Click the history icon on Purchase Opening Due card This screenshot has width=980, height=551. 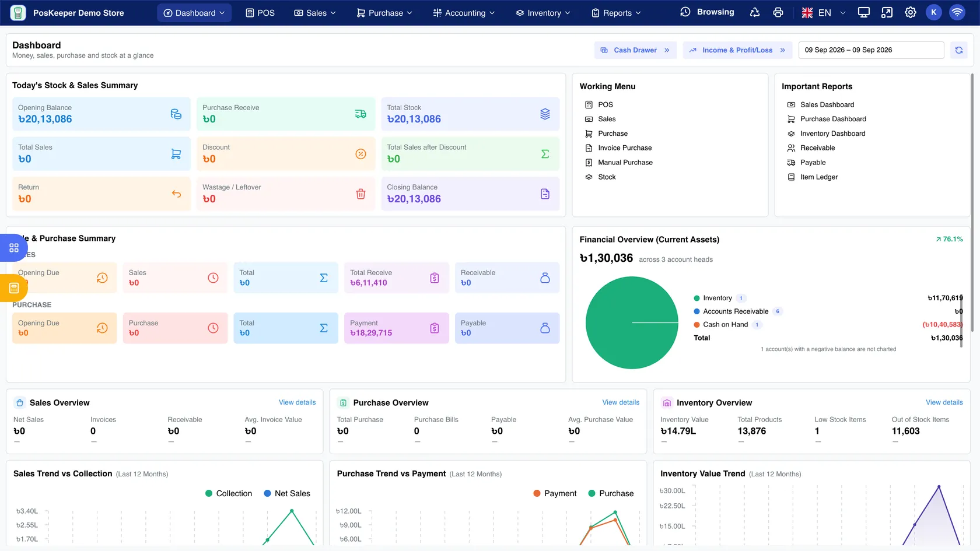click(x=102, y=328)
